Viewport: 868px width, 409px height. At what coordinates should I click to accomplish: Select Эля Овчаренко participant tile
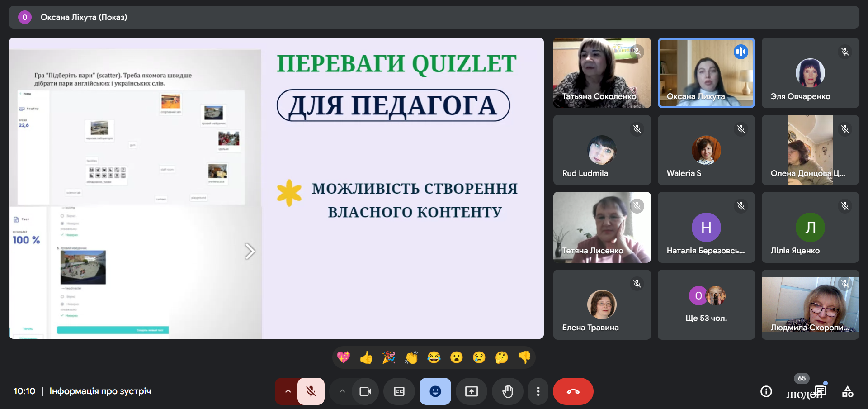pyautogui.click(x=810, y=73)
